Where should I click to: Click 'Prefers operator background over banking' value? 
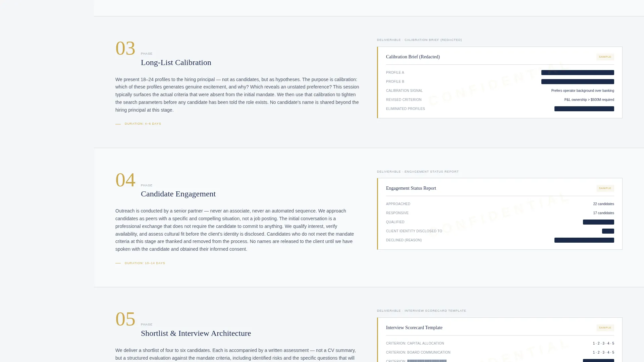[x=583, y=91]
